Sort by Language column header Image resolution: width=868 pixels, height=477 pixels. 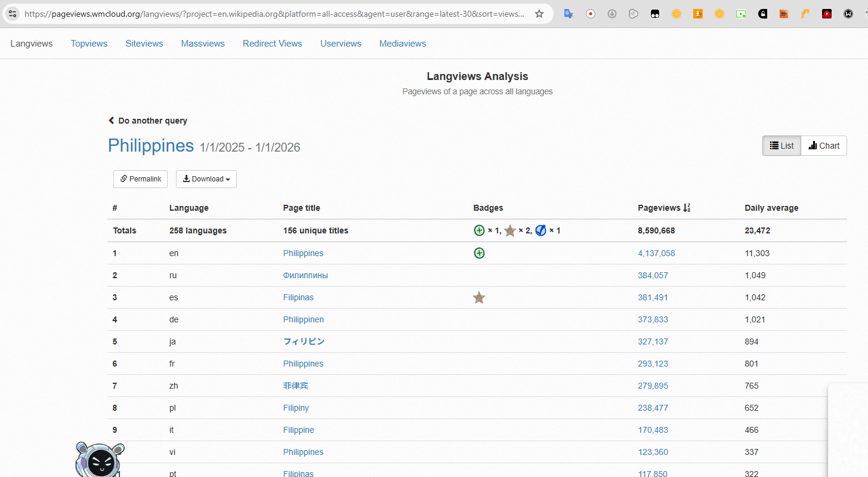(x=189, y=208)
